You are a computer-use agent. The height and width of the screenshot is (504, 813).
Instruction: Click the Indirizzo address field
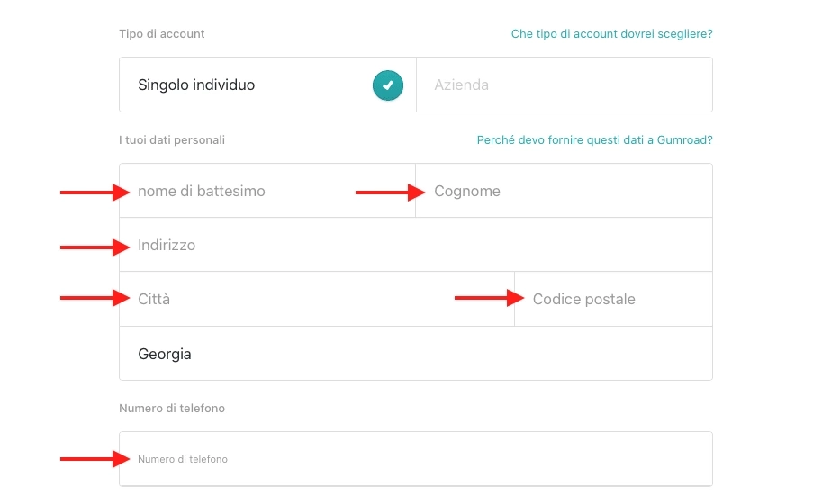414,245
